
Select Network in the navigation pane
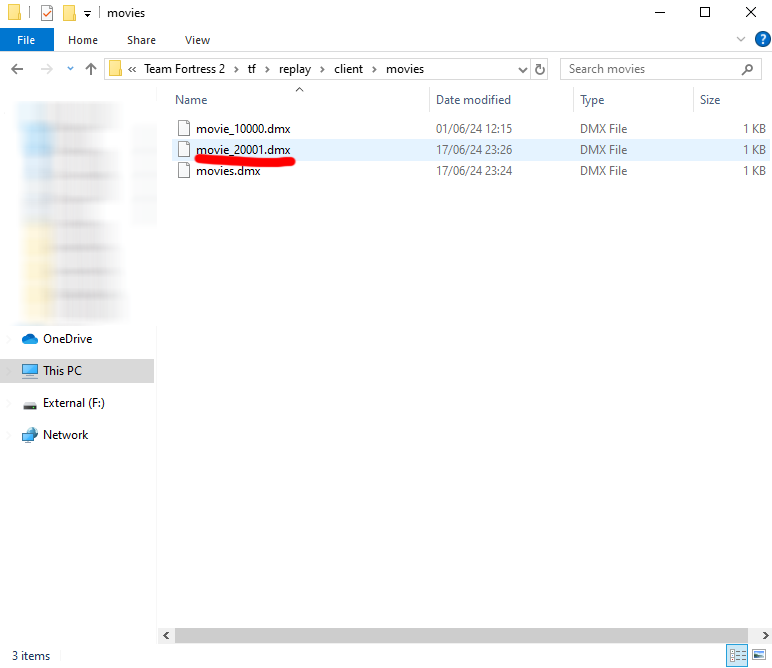pyautogui.click(x=65, y=435)
